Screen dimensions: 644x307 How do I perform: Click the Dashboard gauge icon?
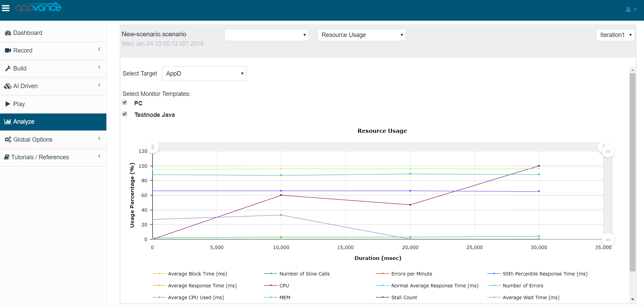8,33
